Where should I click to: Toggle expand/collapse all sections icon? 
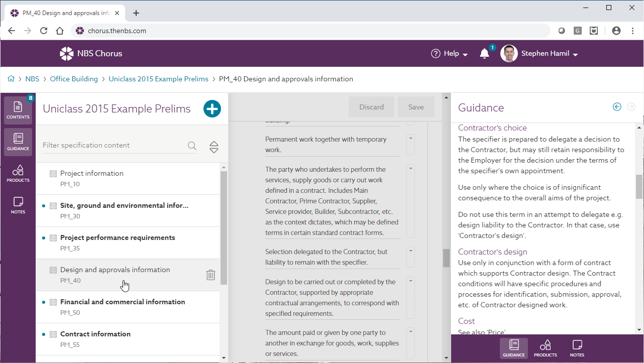(214, 147)
